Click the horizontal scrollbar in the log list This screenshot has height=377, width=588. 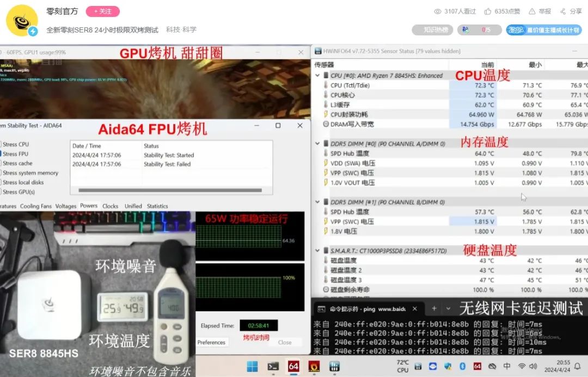coord(170,190)
